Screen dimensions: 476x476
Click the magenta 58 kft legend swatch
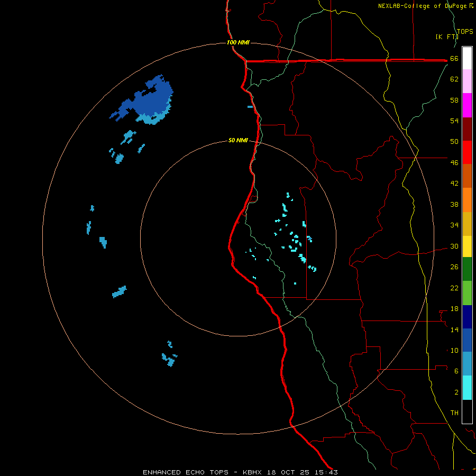(467, 105)
